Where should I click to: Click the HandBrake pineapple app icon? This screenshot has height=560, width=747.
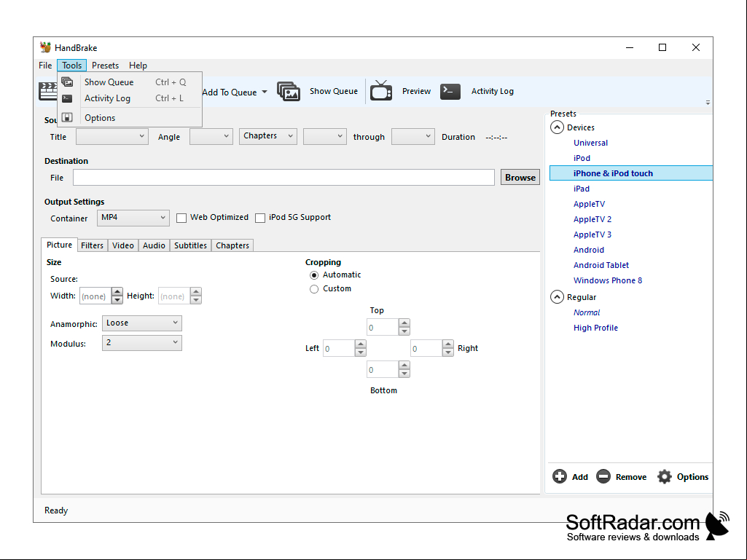(45, 47)
